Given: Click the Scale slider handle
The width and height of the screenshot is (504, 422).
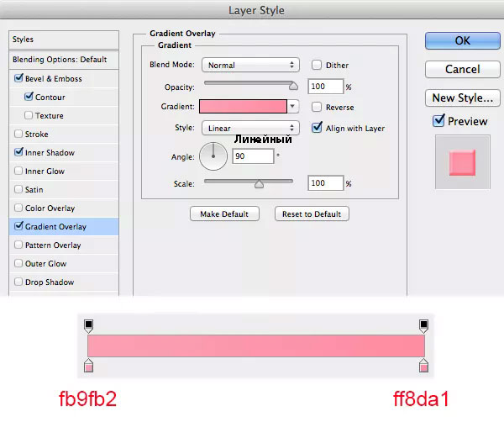Looking at the screenshot, I should pos(259,184).
